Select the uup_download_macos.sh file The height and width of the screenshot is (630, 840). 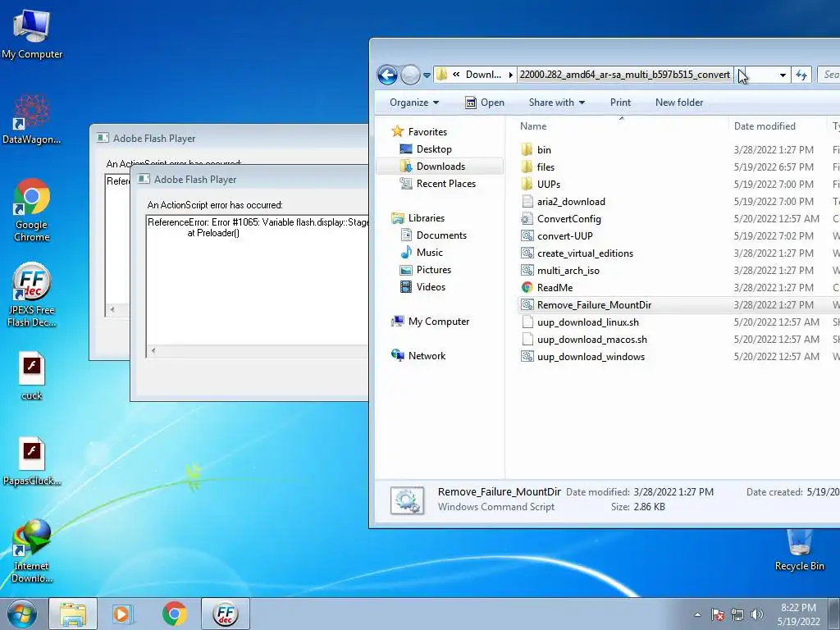pyautogui.click(x=592, y=339)
